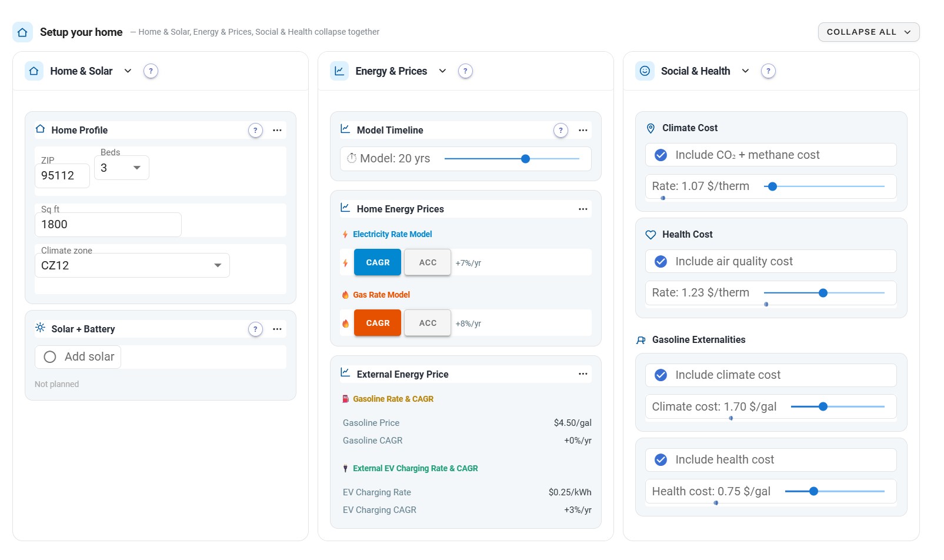Uncheck Include CO₂ + methane cost

coord(661,155)
